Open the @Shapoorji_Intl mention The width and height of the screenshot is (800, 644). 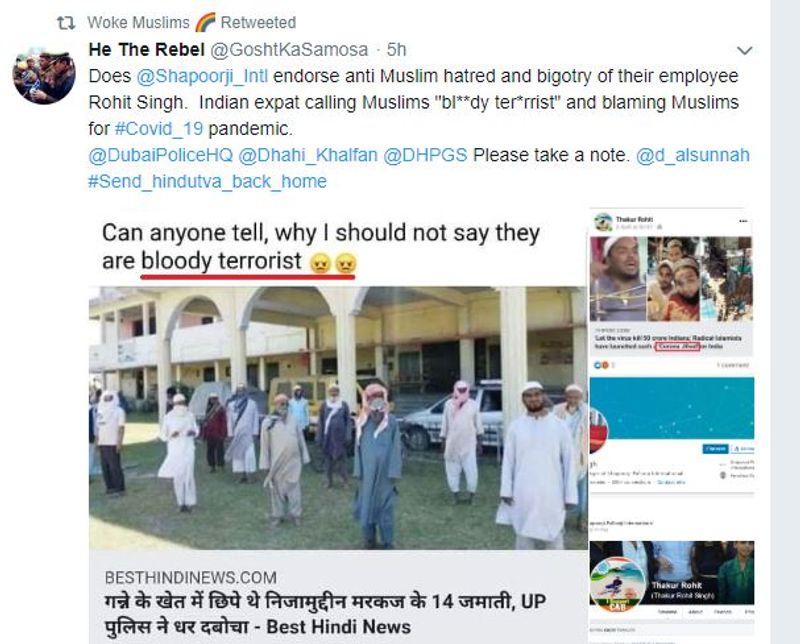pos(202,76)
